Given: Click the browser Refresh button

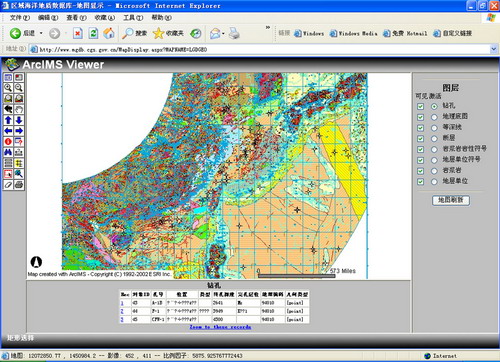Looking at the screenshot, I should (93, 33).
